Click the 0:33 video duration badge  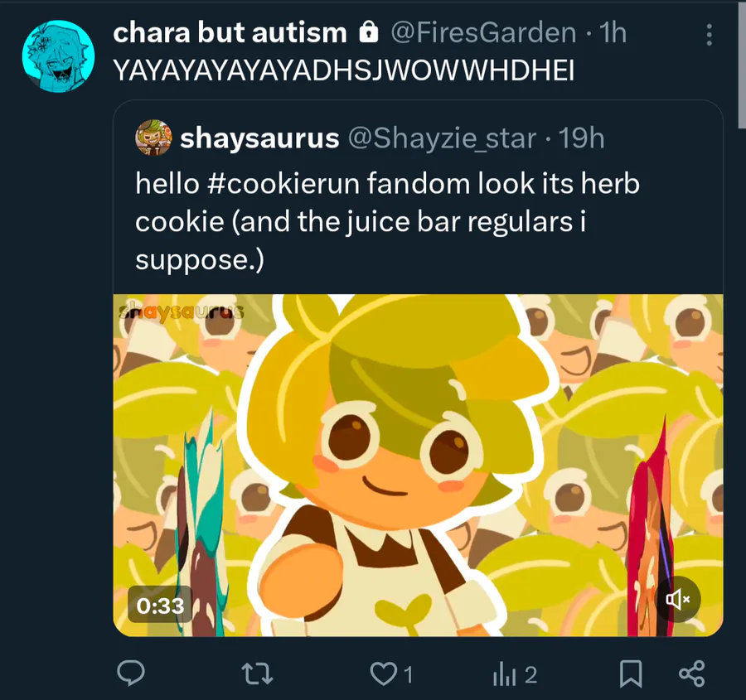(x=160, y=605)
